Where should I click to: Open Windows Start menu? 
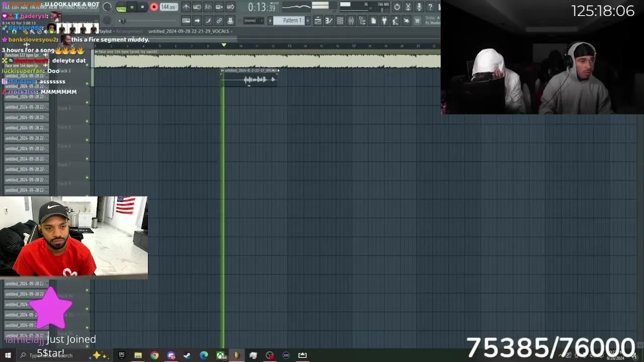click(8, 355)
